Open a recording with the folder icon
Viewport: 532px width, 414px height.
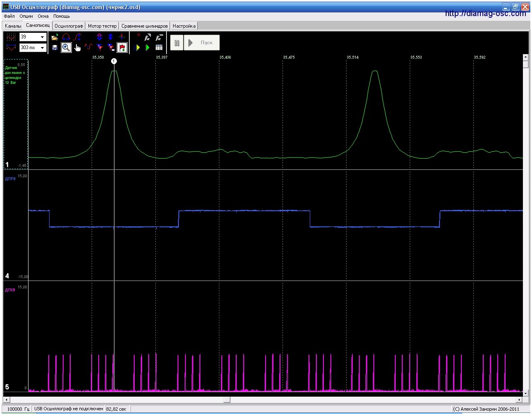pyautogui.click(x=55, y=37)
